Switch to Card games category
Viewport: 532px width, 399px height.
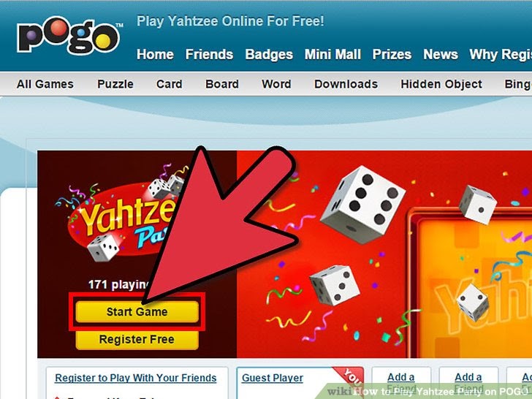(170, 84)
